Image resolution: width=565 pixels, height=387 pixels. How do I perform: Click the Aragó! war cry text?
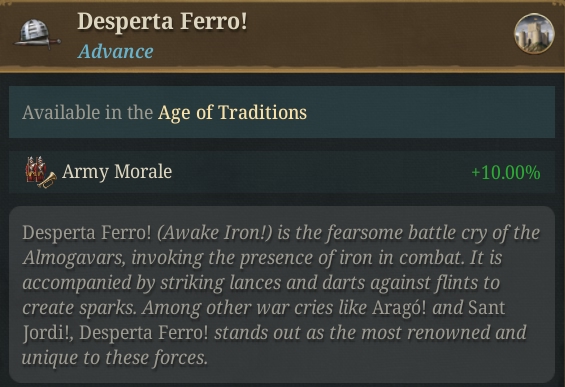[x=399, y=308]
